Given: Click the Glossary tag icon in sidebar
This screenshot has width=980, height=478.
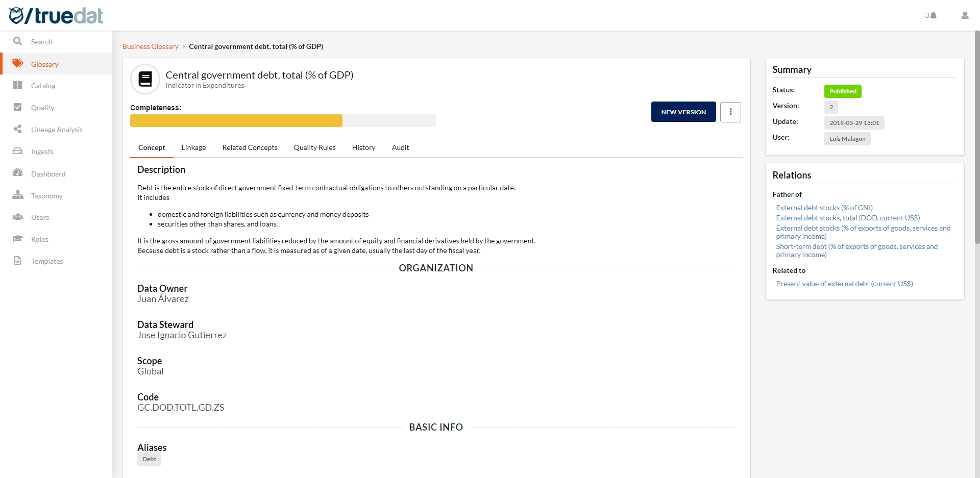Looking at the screenshot, I should [18, 63].
